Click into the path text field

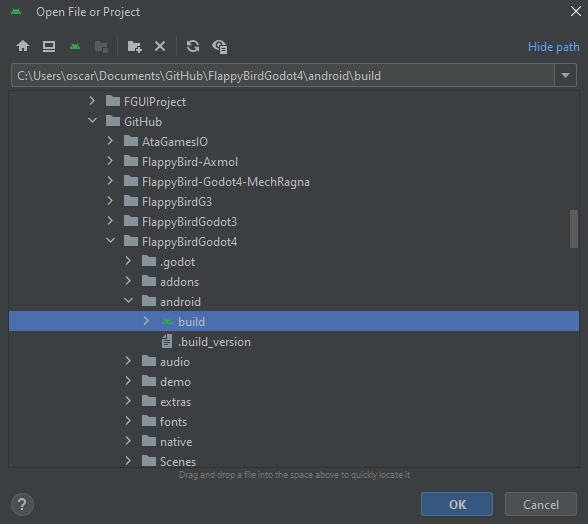(x=283, y=75)
